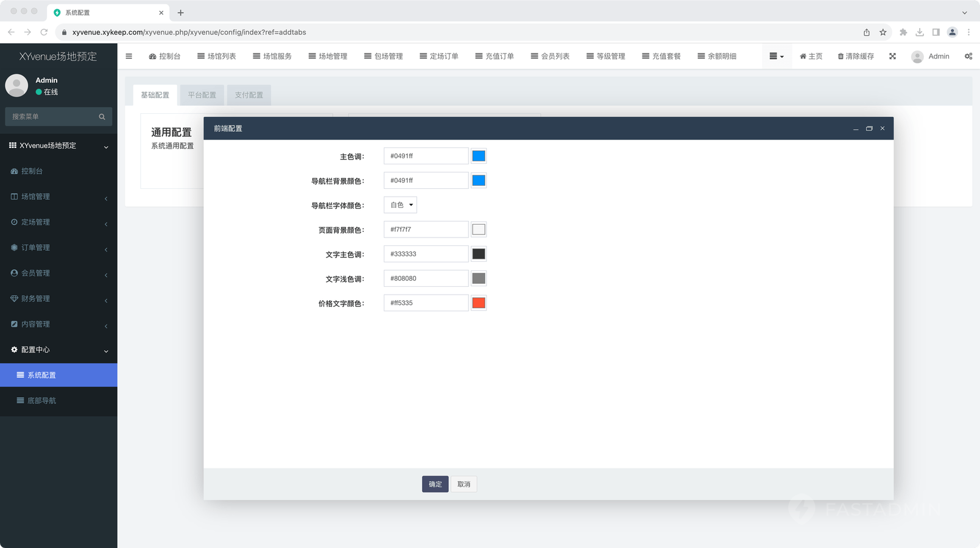
Task: Switch to the 支付配置 tab
Action: click(x=249, y=95)
